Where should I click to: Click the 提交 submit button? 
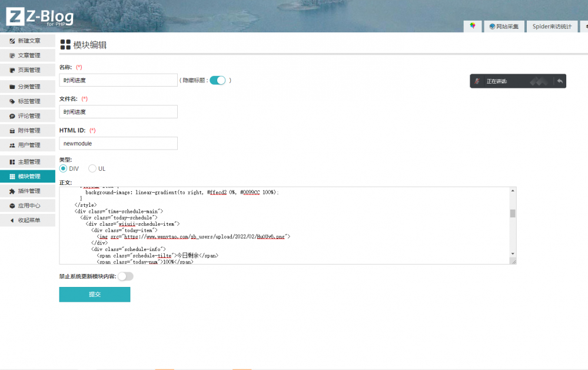click(95, 294)
